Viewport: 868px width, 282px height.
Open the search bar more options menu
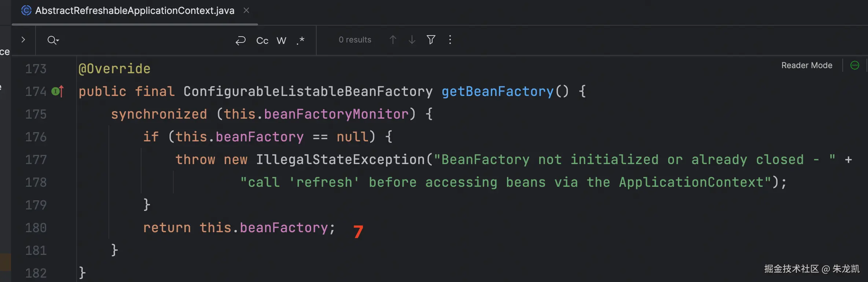click(x=450, y=40)
